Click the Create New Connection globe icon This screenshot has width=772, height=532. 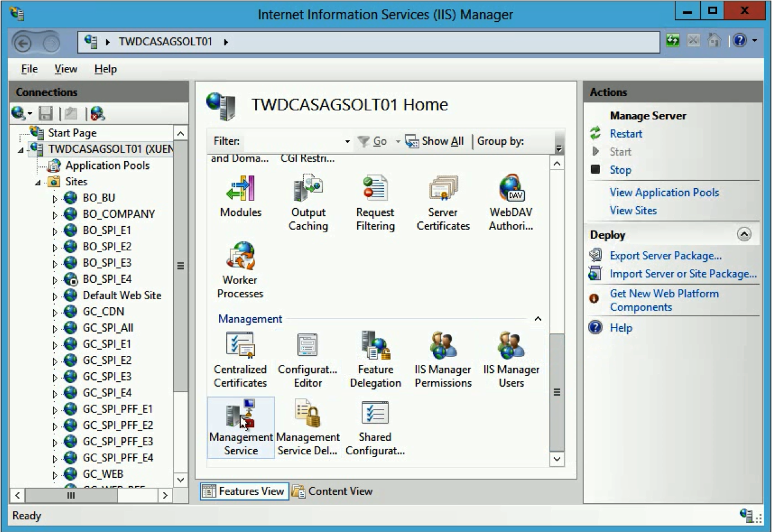pyautogui.click(x=20, y=113)
